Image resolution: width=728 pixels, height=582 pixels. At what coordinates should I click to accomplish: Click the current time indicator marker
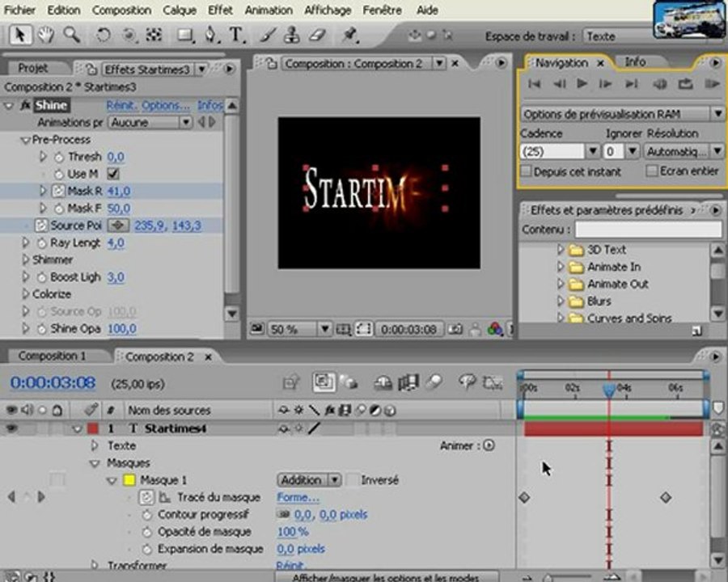point(608,390)
